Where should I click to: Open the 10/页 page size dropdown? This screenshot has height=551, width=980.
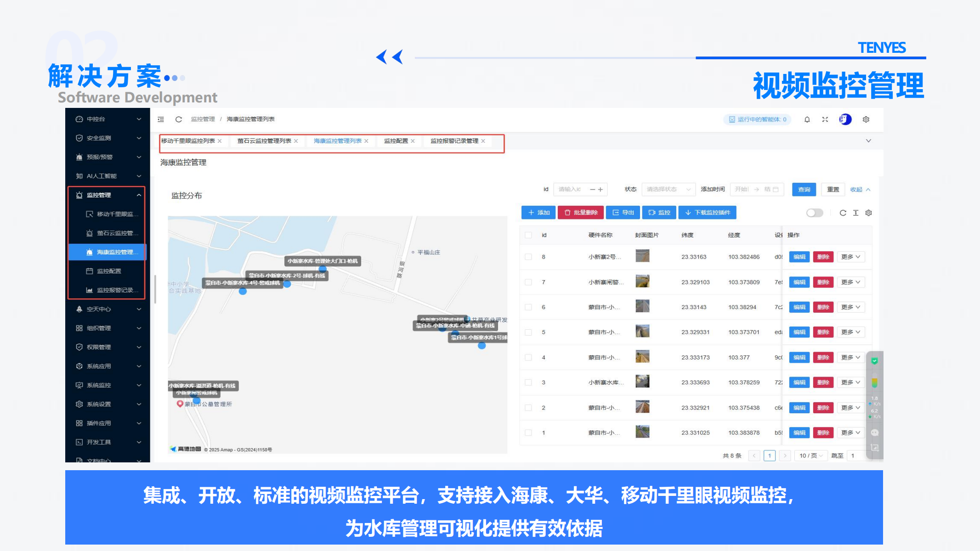(x=810, y=455)
